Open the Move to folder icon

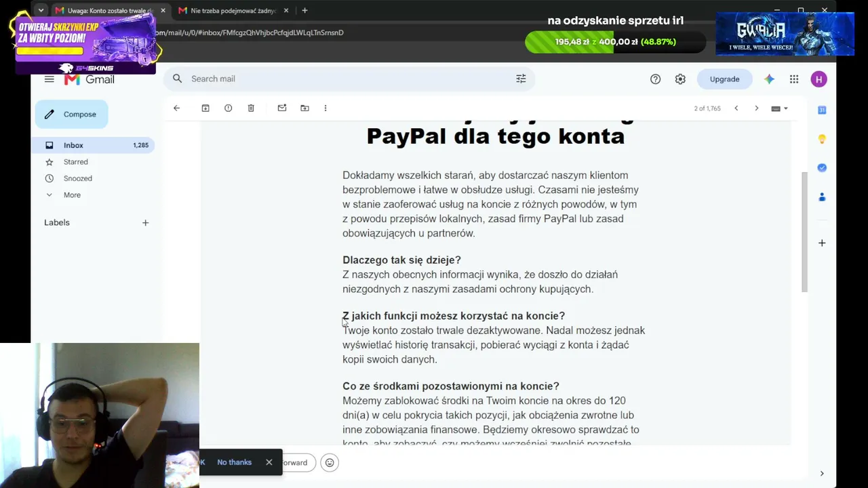304,108
